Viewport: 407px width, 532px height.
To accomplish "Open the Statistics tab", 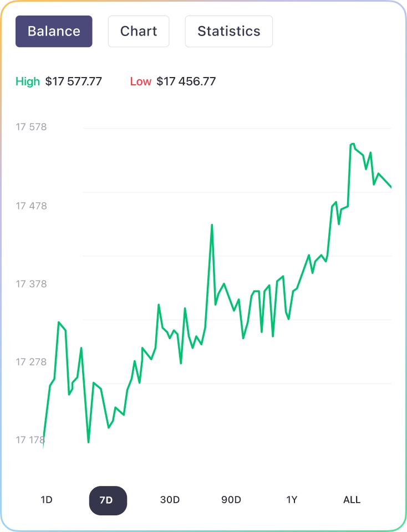I will (x=229, y=31).
